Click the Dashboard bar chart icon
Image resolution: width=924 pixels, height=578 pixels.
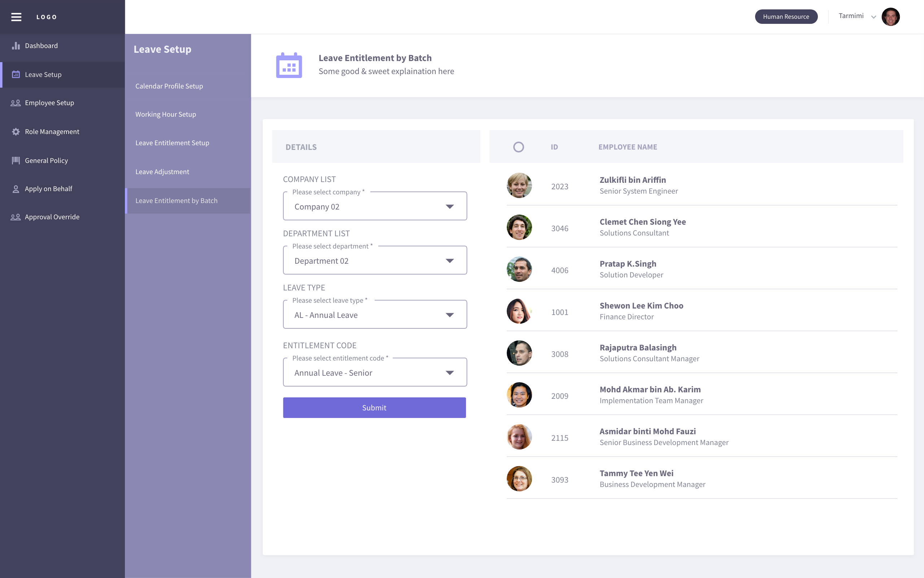[x=16, y=46]
